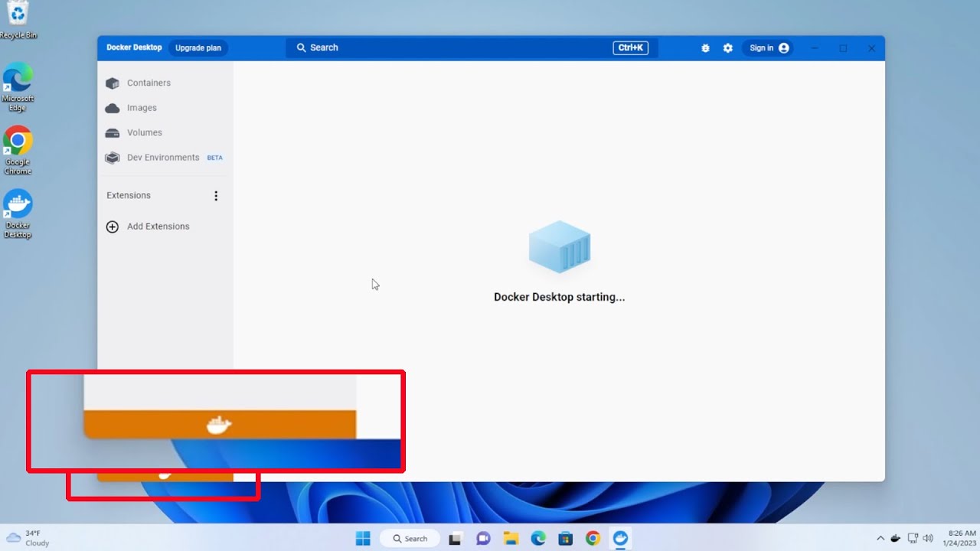Click the Docker Desktop title text
The height and width of the screenshot is (551, 980).
pos(134,47)
